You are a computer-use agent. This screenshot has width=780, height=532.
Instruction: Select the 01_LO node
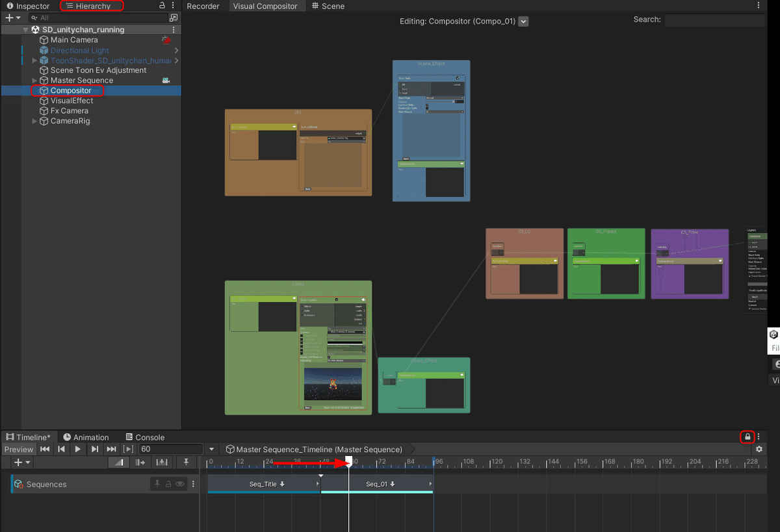pyautogui.click(x=525, y=263)
